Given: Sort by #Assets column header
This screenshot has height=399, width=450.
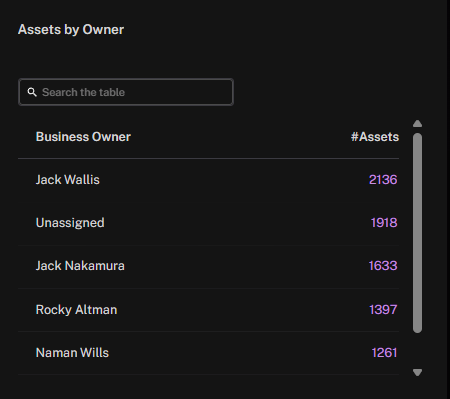Looking at the screenshot, I should 375,137.
